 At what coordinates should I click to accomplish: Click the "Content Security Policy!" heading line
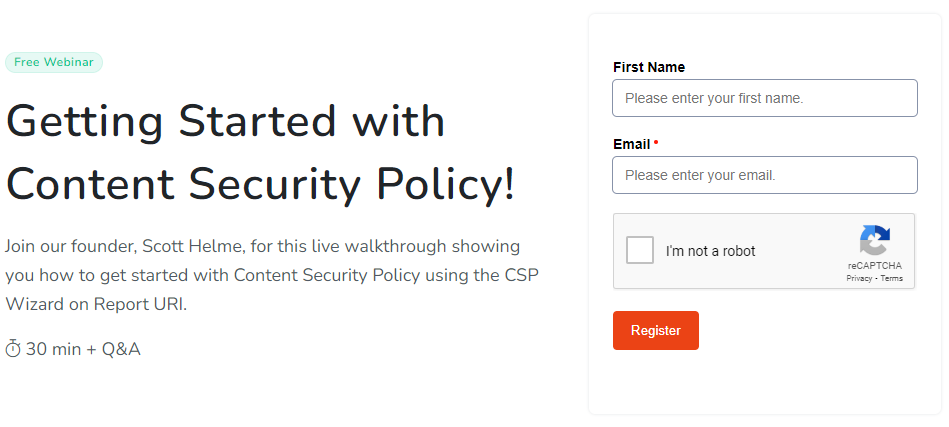coord(260,185)
